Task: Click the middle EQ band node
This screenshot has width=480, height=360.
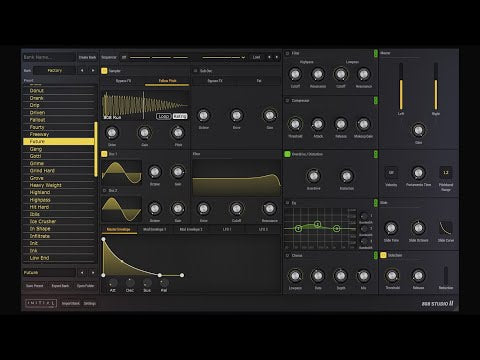Action: 318,224
